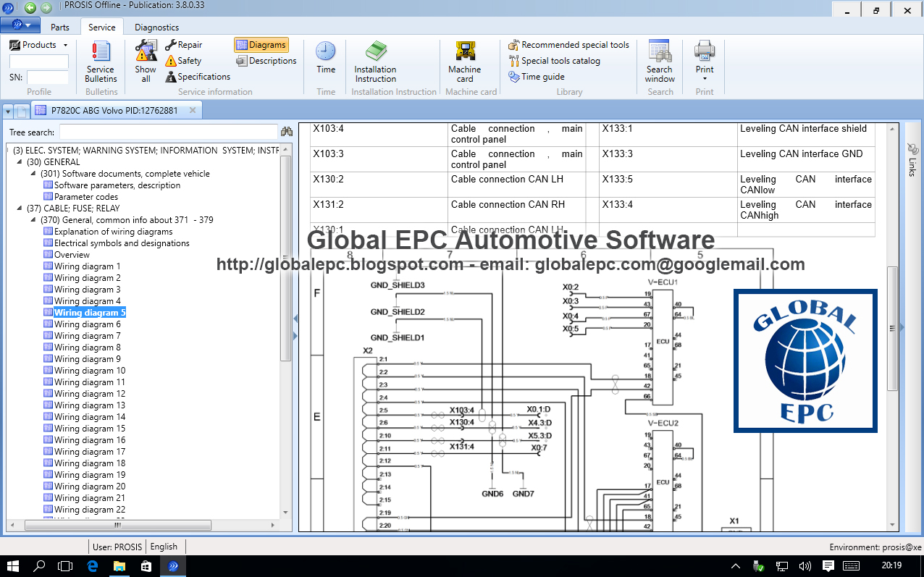Collapse (370) General, common info node
The image size is (924, 577).
33,220
